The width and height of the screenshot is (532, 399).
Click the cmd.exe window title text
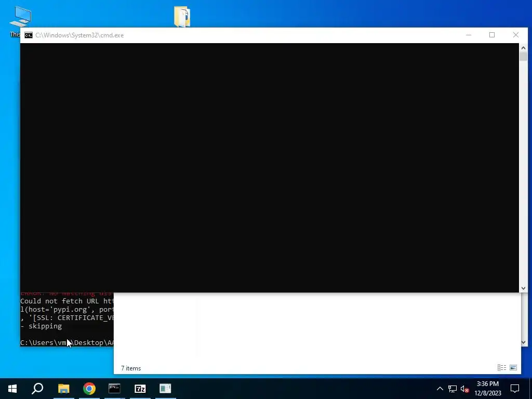pyautogui.click(x=79, y=35)
